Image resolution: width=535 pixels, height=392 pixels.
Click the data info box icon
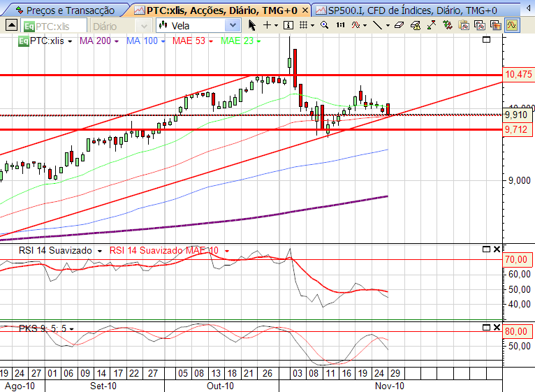[288, 25]
